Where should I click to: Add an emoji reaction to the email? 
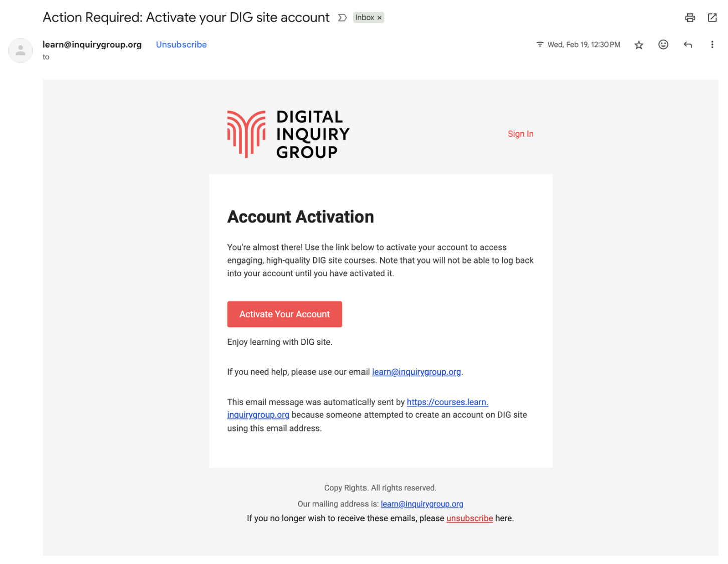pyautogui.click(x=663, y=44)
